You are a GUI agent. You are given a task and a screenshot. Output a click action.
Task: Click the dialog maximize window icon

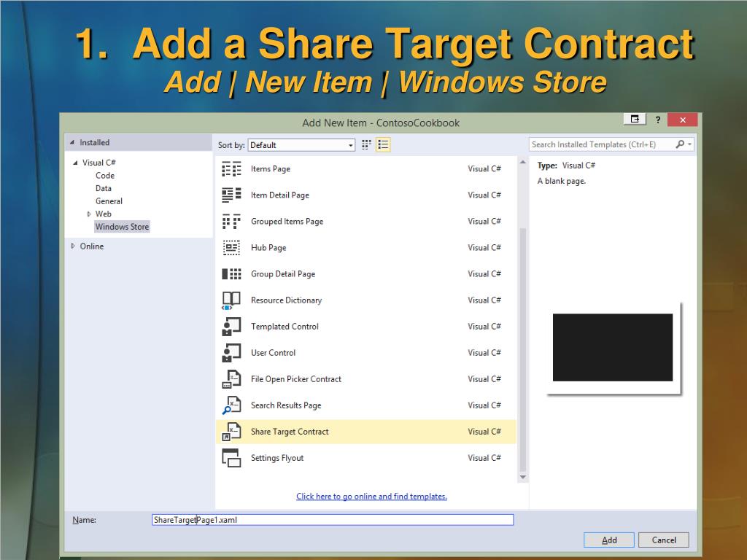pos(635,119)
